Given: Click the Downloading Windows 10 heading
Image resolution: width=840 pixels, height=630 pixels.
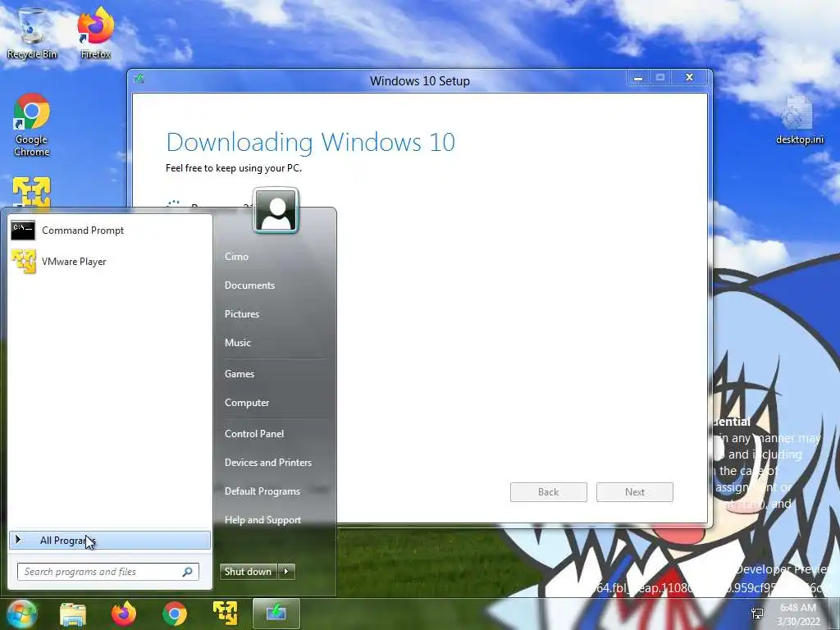Looking at the screenshot, I should coord(311,142).
